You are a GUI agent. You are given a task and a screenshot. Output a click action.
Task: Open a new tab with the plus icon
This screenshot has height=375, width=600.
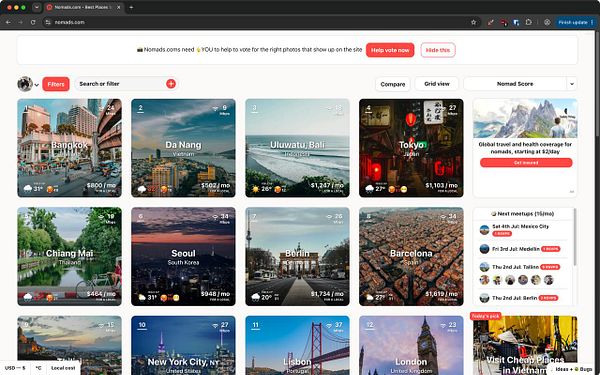(131, 7)
